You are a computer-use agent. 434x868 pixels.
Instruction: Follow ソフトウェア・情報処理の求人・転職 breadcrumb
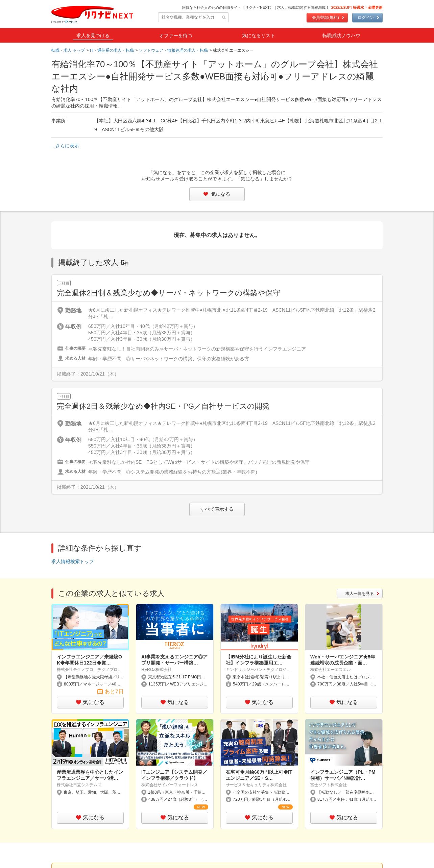tap(173, 50)
